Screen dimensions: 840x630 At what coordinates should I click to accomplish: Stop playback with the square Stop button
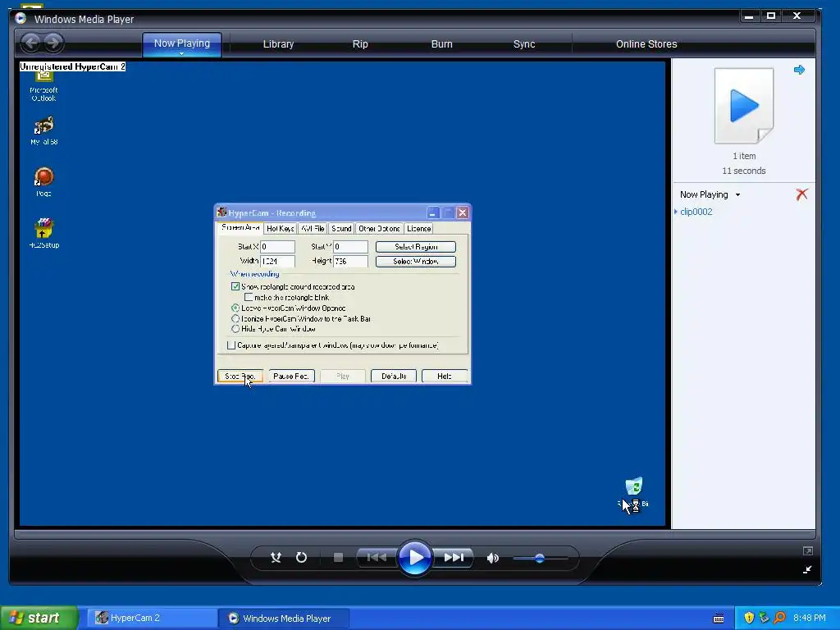coord(338,558)
